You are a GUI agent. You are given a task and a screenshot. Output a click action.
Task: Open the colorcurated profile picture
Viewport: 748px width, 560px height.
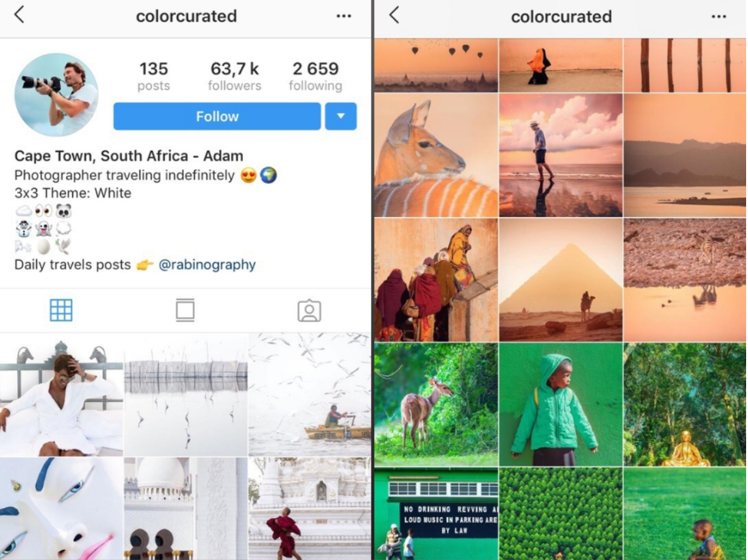point(56,94)
